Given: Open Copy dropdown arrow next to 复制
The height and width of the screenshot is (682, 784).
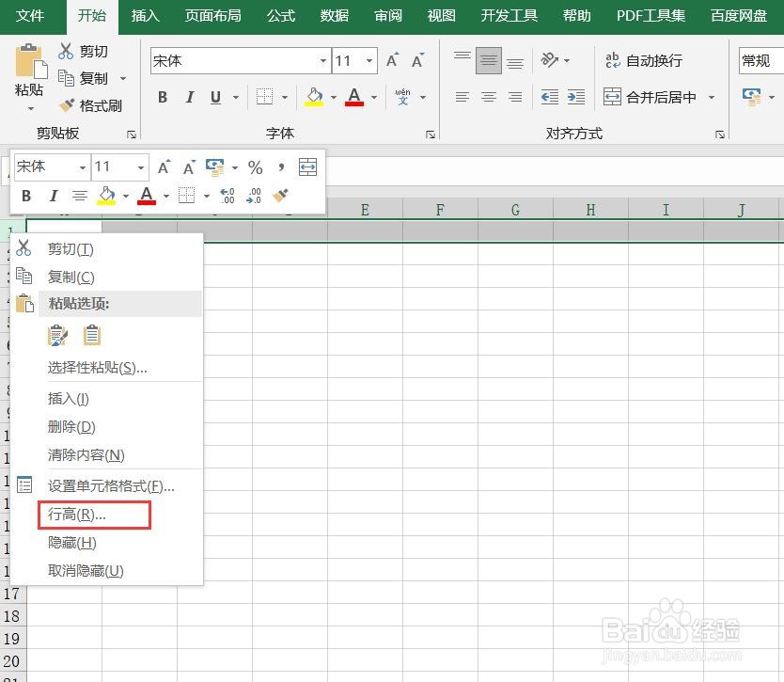Looking at the screenshot, I should tap(123, 79).
